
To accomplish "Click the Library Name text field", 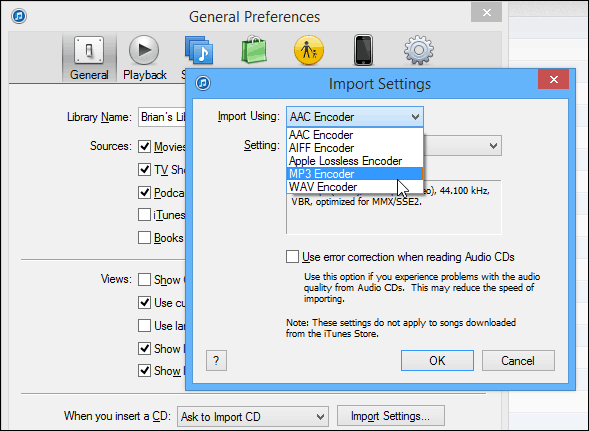I will click(162, 117).
